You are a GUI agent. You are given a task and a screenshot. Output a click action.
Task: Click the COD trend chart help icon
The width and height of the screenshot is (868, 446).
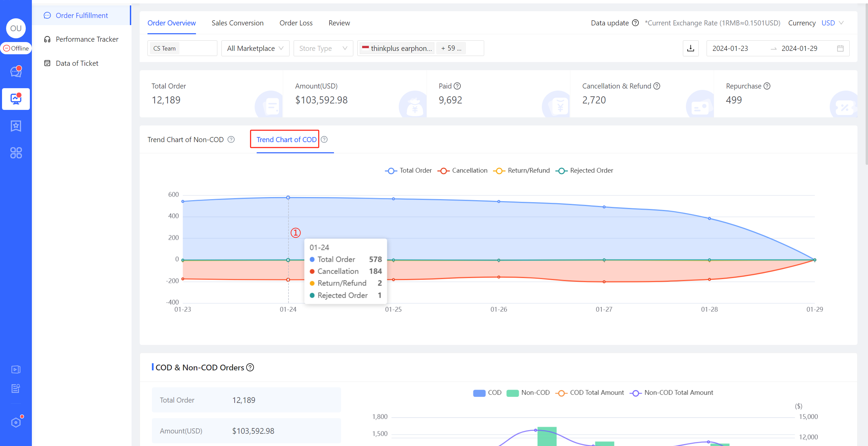point(324,140)
